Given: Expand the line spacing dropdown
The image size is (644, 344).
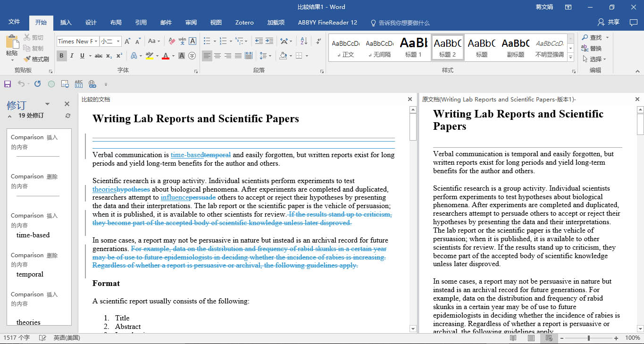Looking at the screenshot, I should click(270, 56).
